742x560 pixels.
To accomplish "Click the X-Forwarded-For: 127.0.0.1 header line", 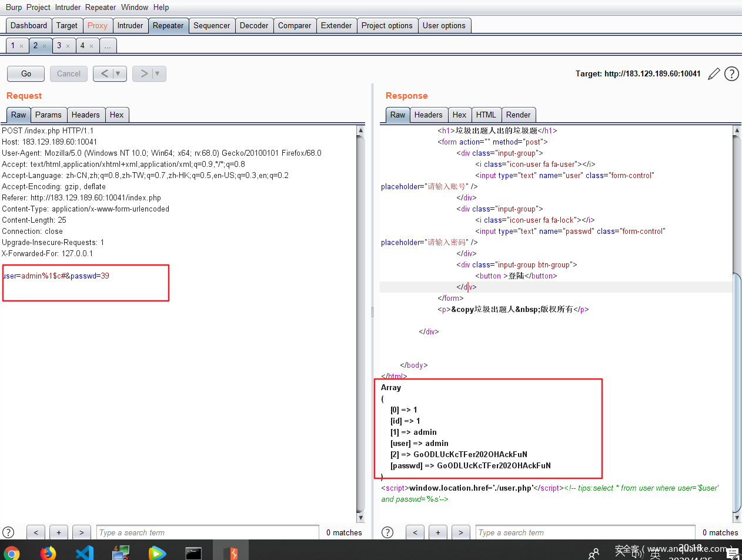I will (x=48, y=253).
